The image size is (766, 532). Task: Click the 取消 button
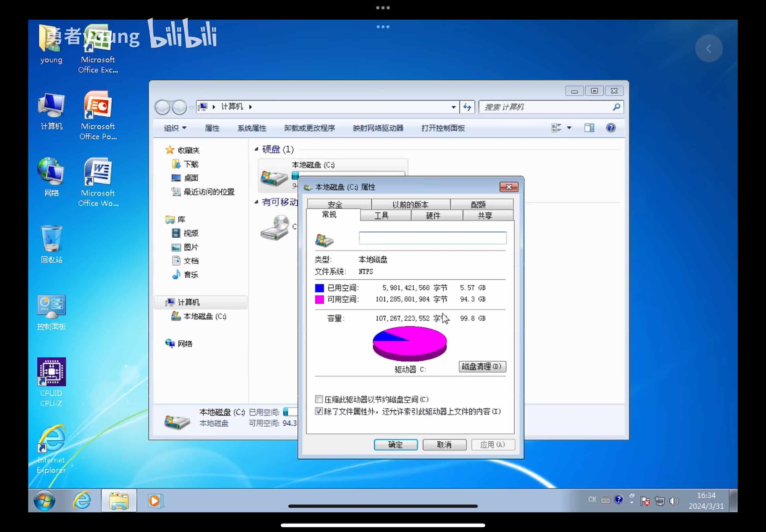point(444,444)
